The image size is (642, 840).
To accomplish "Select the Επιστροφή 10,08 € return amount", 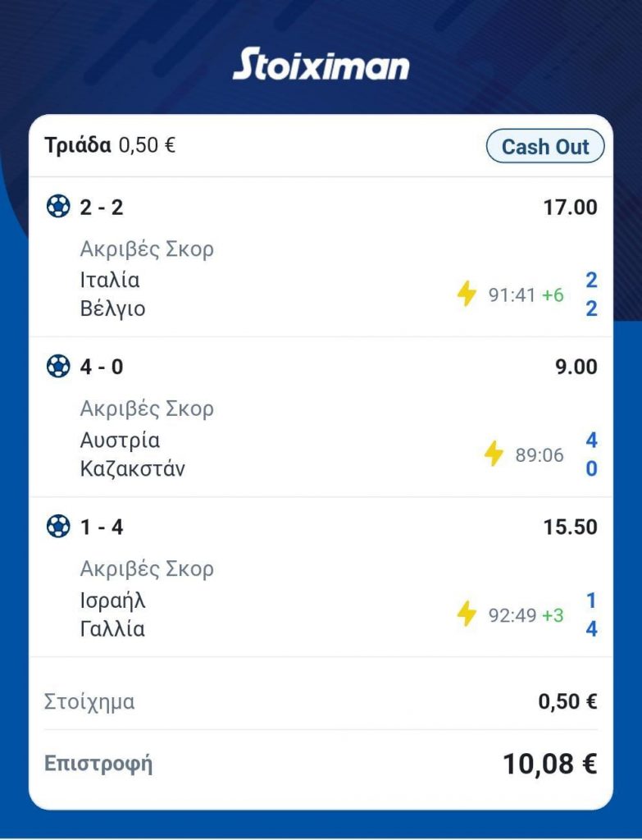I will pyautogui.click(x=549, y=765).
